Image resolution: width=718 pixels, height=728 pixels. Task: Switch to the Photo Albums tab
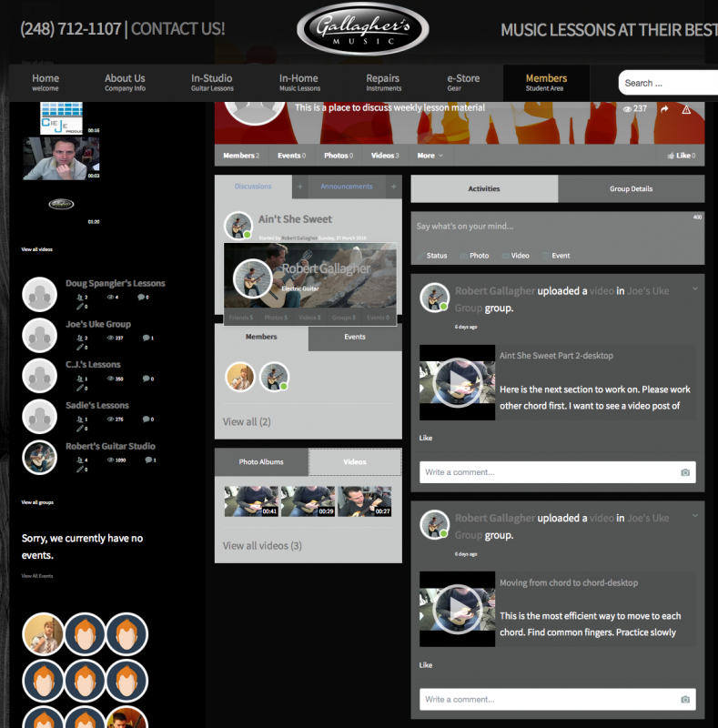point(261,462)
